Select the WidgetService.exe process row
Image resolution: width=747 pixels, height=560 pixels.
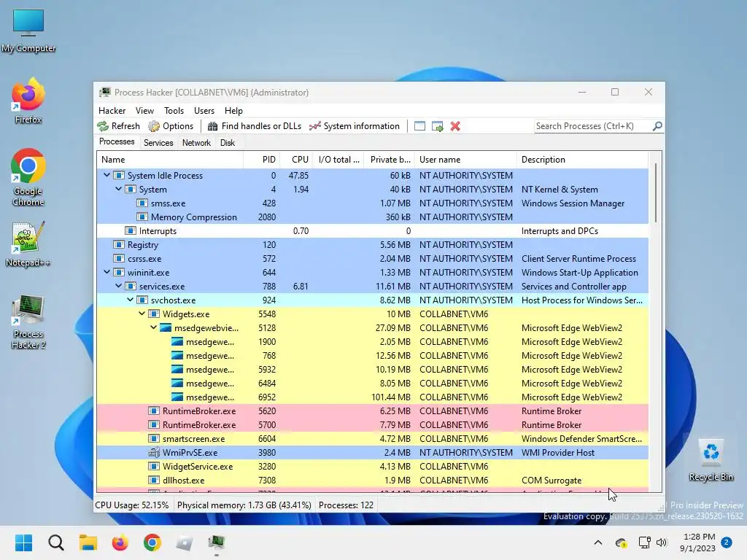(373, 466)
